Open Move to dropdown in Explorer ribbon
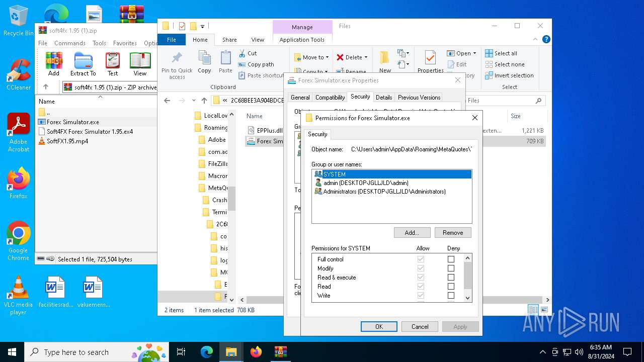Screen dimensions: 644x362 [x=311, y=57]
